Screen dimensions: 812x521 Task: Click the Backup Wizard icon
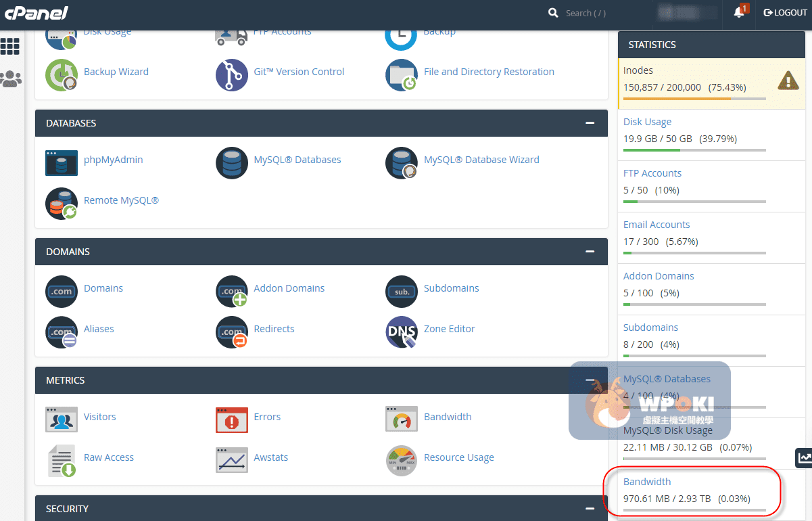coord(62,74)
